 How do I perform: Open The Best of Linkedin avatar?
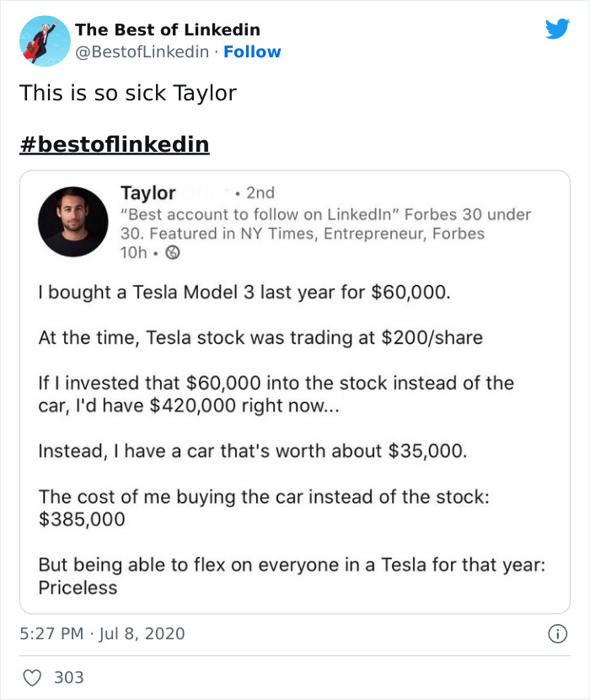coord(45,41)
